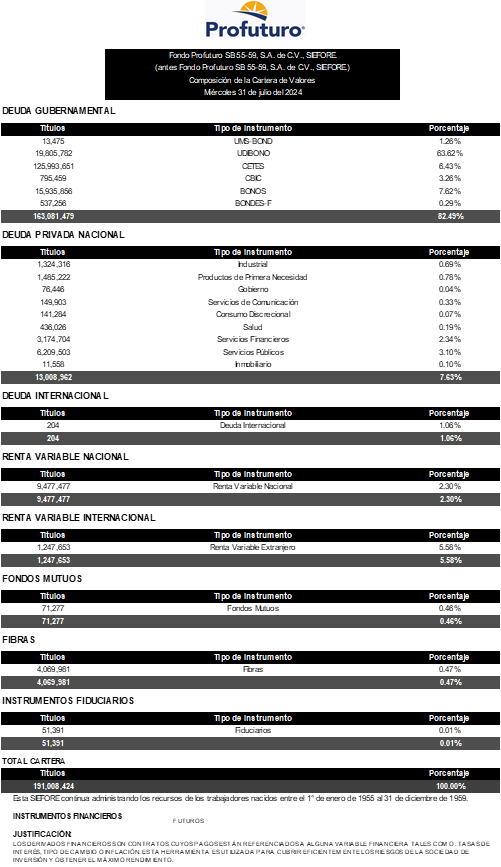Screen dimensions: 501x867
Task: Click the 100.00% total percentage
Action: pos(451,786)
